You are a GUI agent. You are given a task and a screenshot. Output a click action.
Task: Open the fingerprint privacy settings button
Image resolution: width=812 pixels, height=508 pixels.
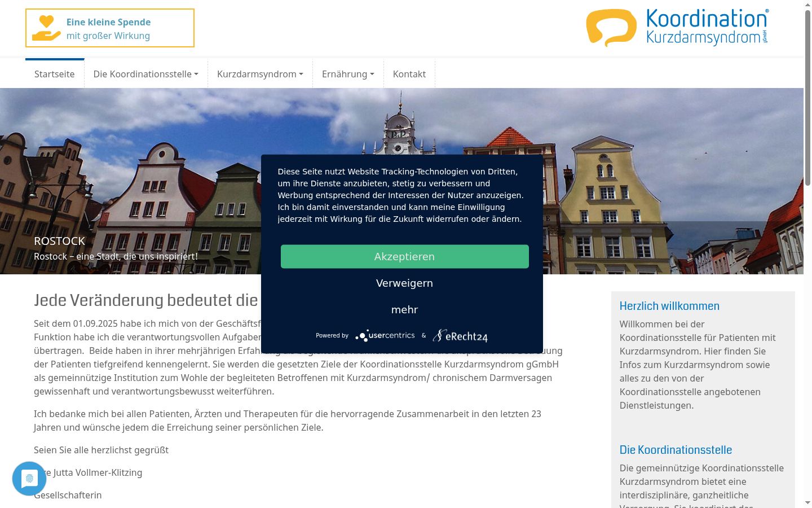(x=29, y=479)
